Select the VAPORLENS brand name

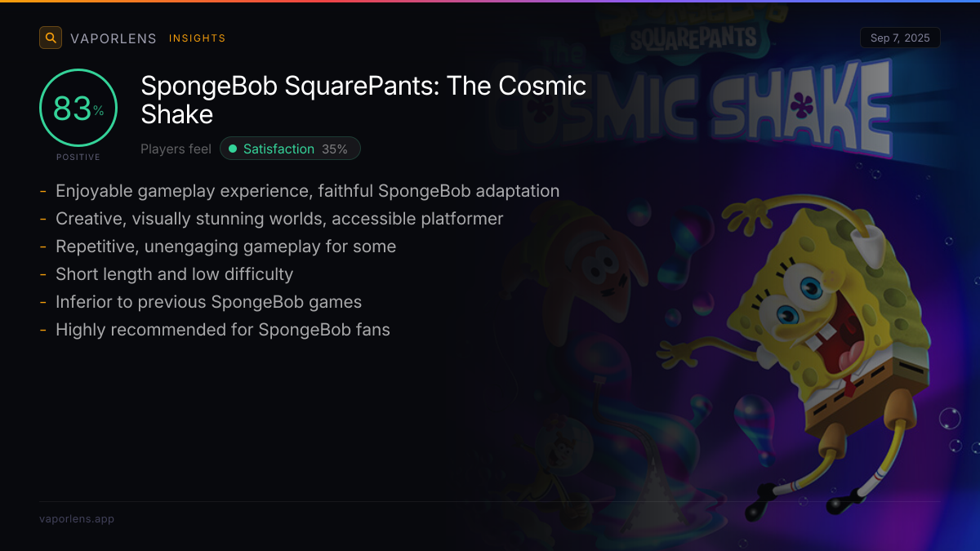point(113,38)
